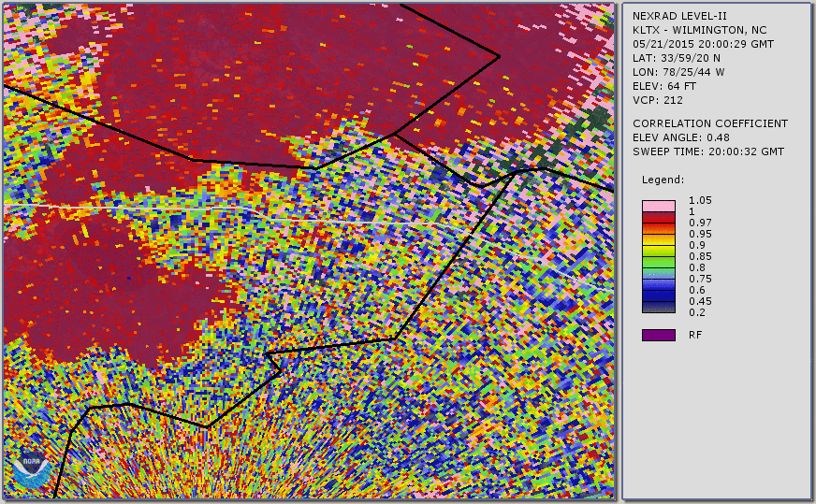This screenshot has height=504, width=816.
Task: Click the "SWEEP TIME: 20:00:32 GMT" line
Action: tap(708, 151)
